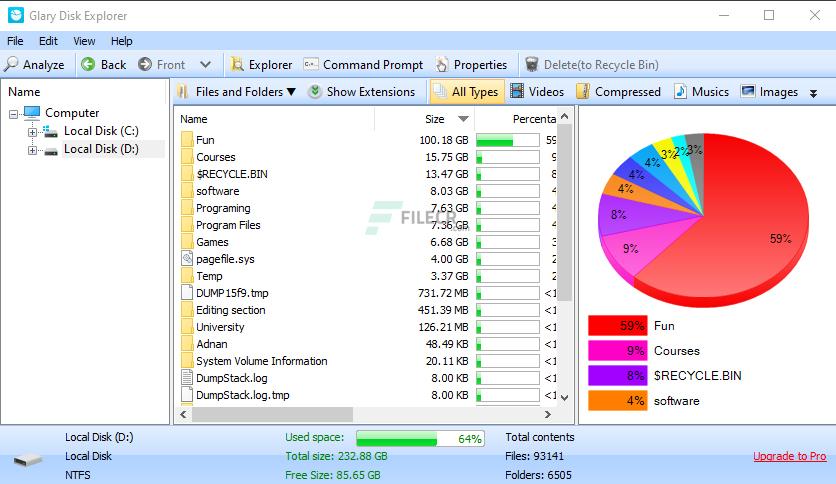Click the green Back arrow icon

(x=88, y=64)
